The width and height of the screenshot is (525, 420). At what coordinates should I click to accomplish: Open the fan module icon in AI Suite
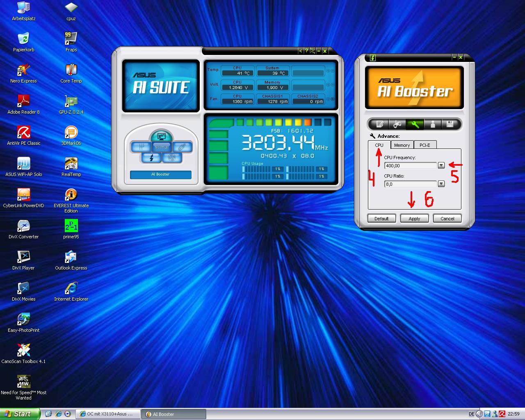[172, 157]
